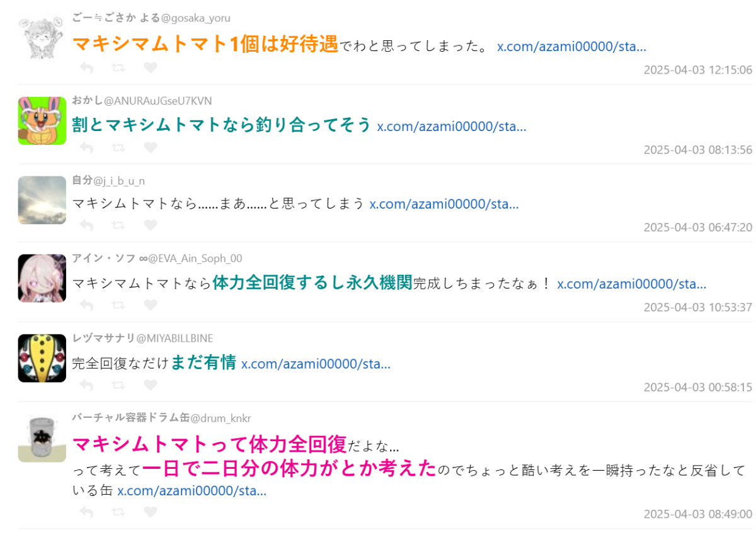
Task: Click the drum can profile picture
Action: (x=42, y=438)
